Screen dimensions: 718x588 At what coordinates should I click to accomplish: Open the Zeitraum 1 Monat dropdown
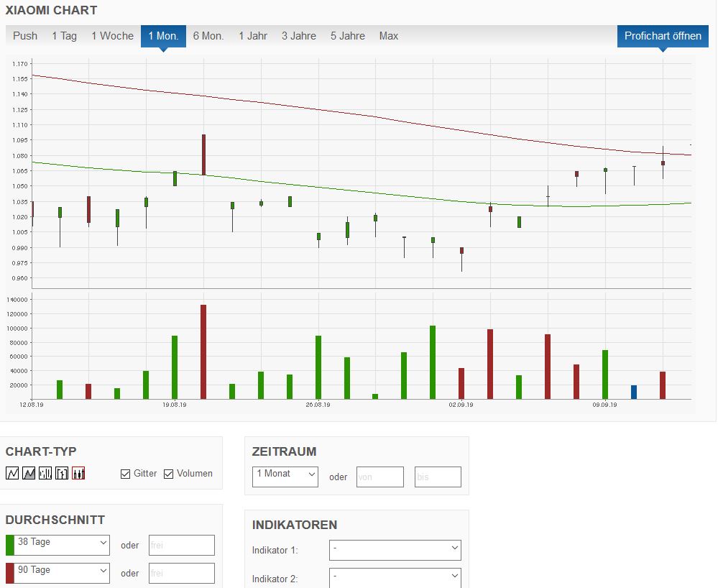(x=285, y=477)
